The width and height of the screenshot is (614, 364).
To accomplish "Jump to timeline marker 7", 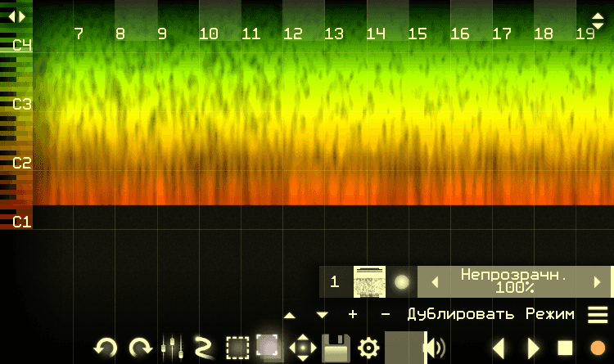I will coord(79,34).
